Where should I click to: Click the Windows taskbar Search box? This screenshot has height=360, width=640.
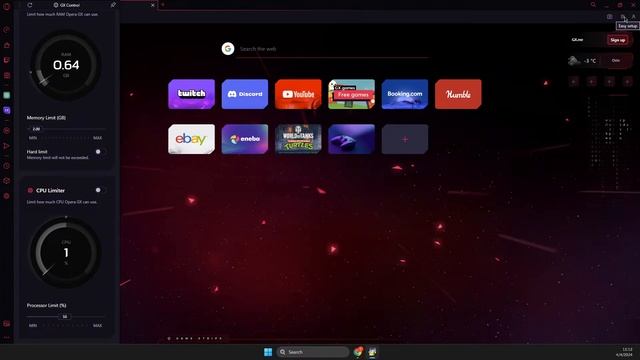coord(313,352)
